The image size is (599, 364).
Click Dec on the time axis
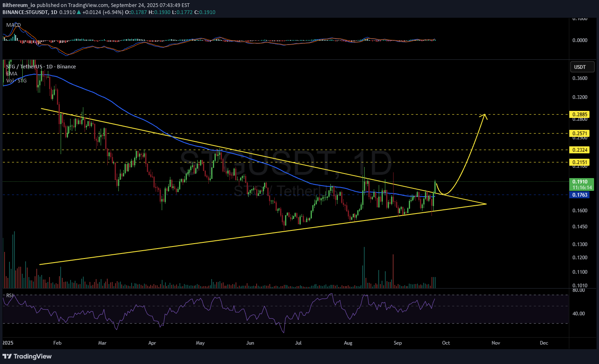coord(544,343)
